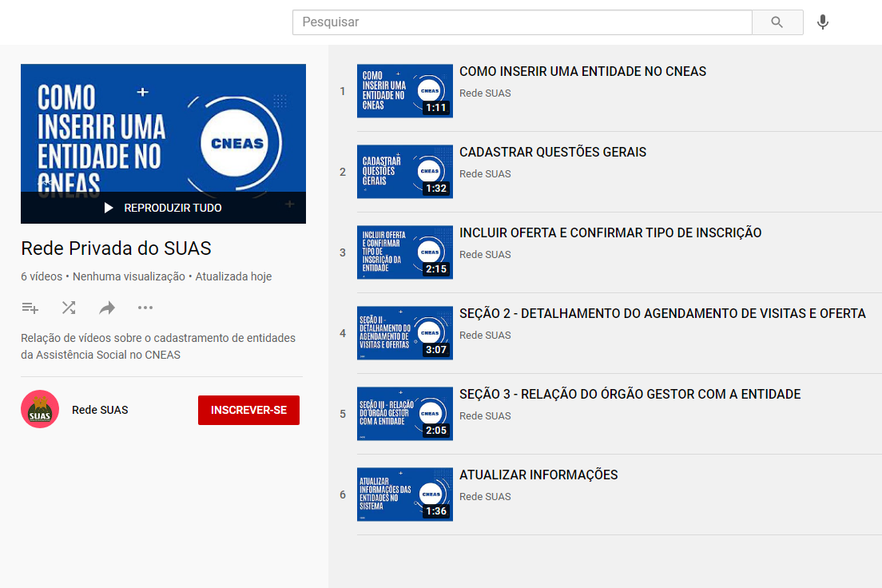Image resolution: width=882 pixels, height=588 pixels.
Task: Select Incluir Oferta e Confirmar Tipo de Inscrição
Action: pos(610,233)
